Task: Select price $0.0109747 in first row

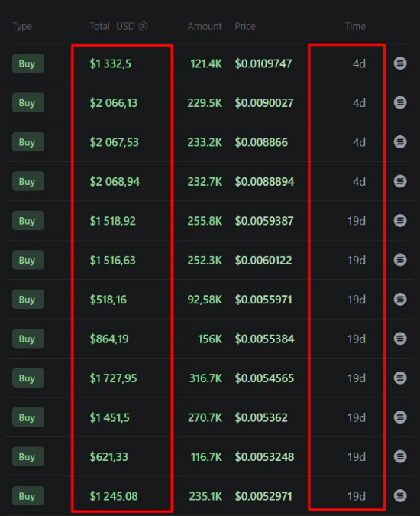Action: tap(263, 63)
